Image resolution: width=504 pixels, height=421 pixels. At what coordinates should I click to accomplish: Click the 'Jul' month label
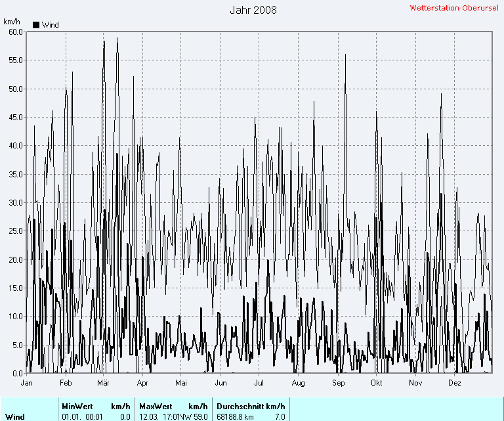pos(259,383)
